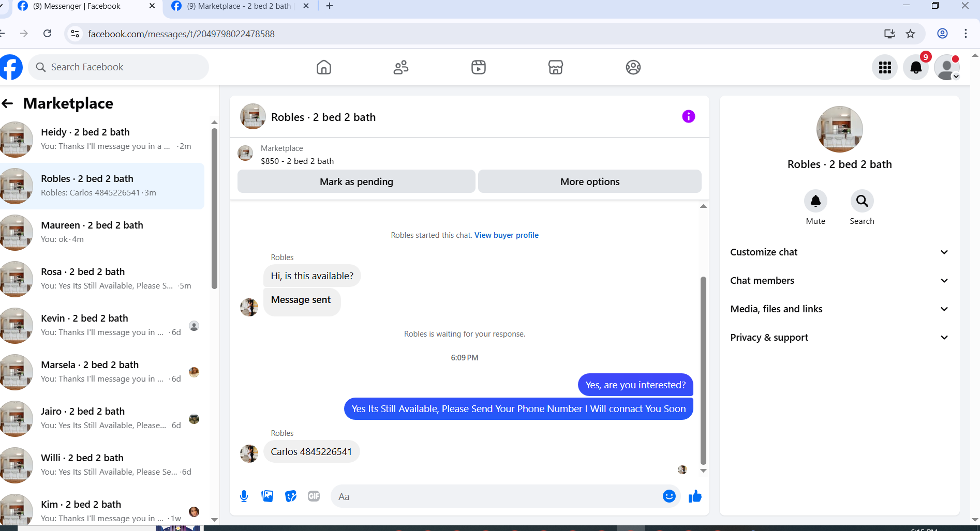Image resolution: width=980 pixels, height=531 pixels.
Task: Open the Gaming/Groups circular face icon
Action: click(633, 67)
